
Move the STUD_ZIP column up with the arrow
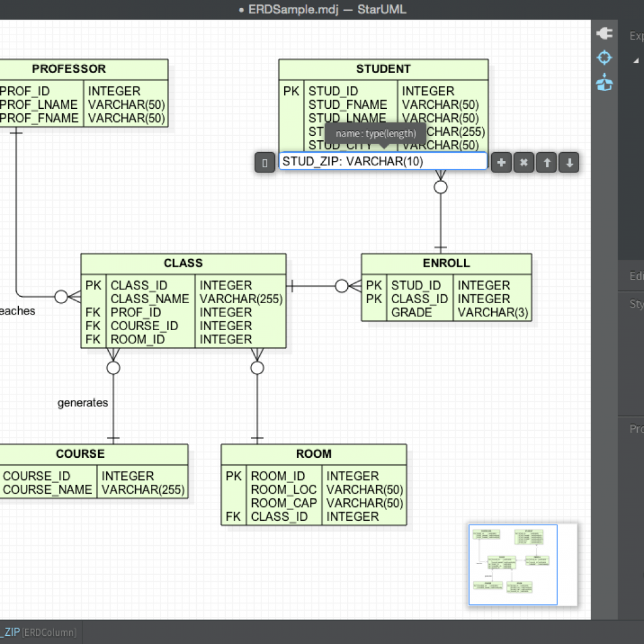546,162
